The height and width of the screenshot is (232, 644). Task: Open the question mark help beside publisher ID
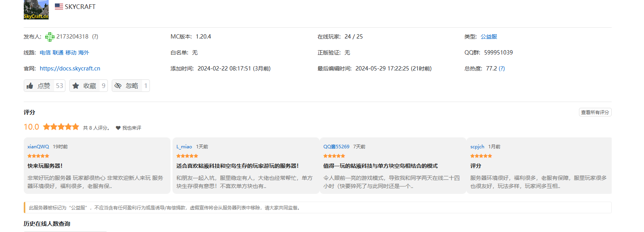pyautogui.click(x=95, y=37)
